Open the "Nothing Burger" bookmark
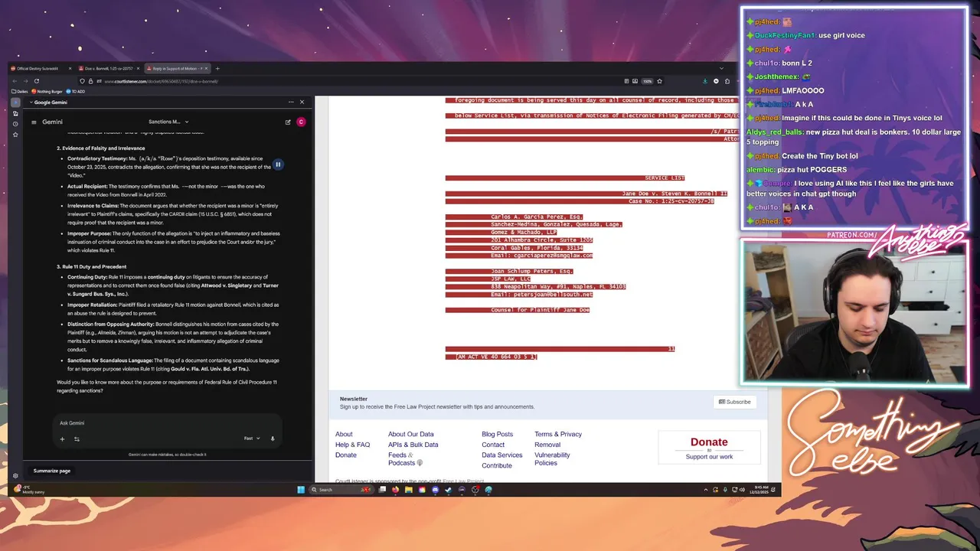 [x=47, y=91]
